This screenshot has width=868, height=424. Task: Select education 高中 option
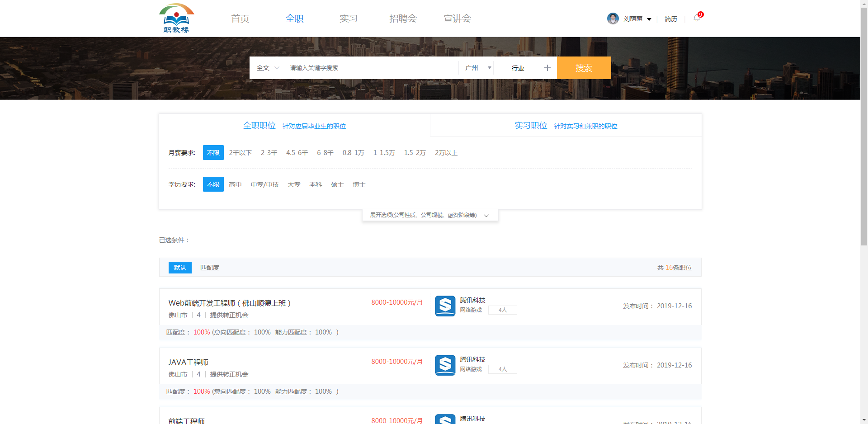point(235,184)
